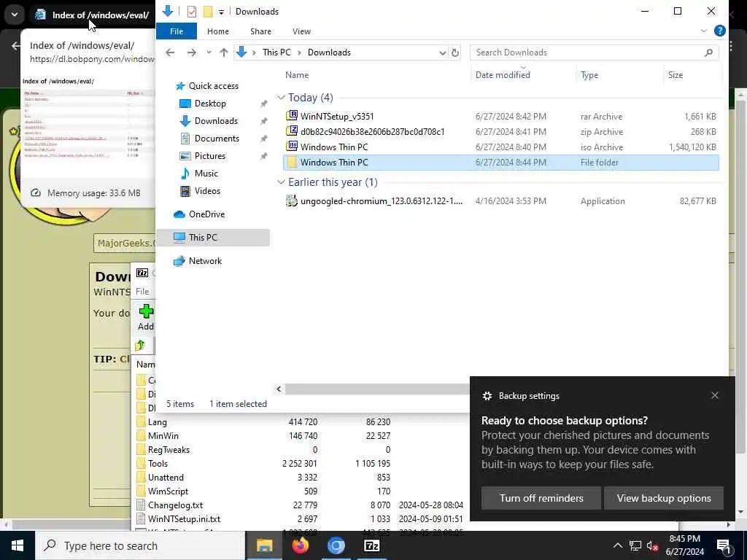
Task: Select WinNTSetup.ini.txt in 7-Zip
Action: click(184, 519)
